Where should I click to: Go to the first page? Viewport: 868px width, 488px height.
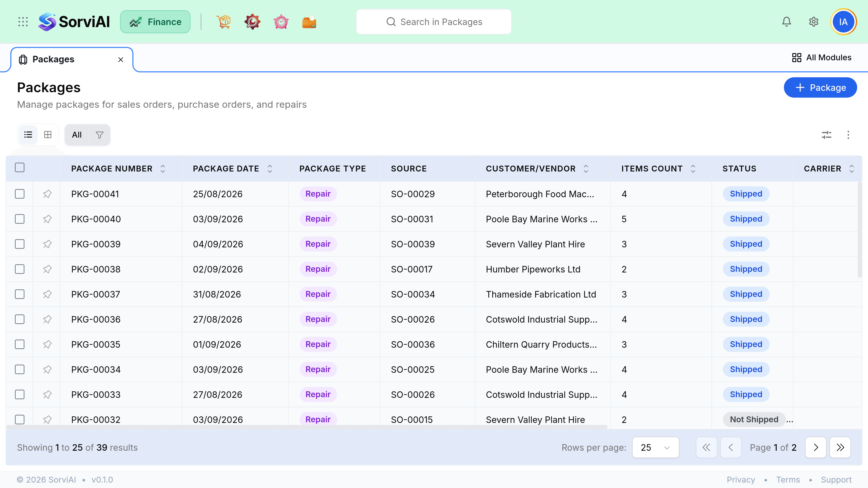pyautogui.click(x=706, y=448)
